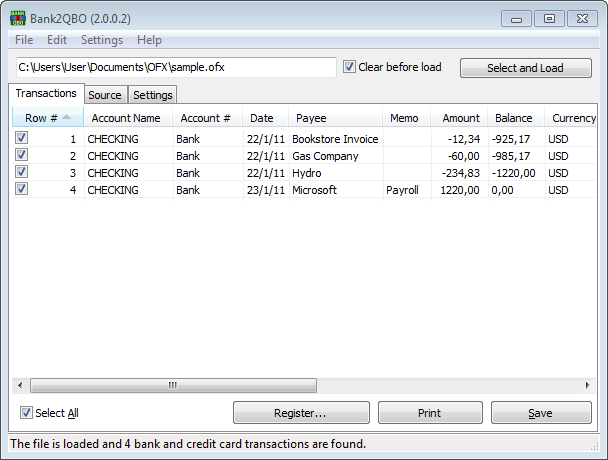Sort by Account Name column header
Viewport: 608px width, 460px height.
pyautogui.click(x=128, y=118)
